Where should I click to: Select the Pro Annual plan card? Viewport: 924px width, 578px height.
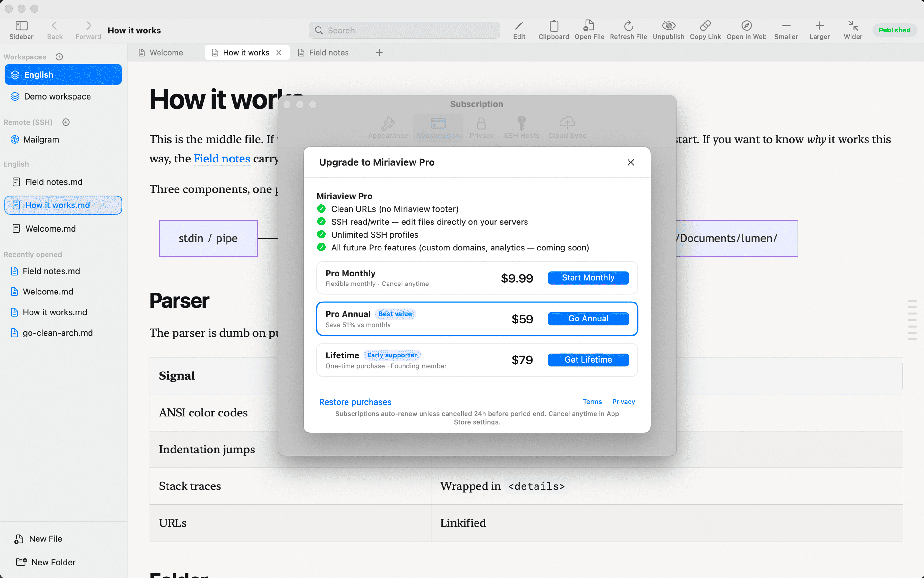pyautogui.click(x=477, y=319)
